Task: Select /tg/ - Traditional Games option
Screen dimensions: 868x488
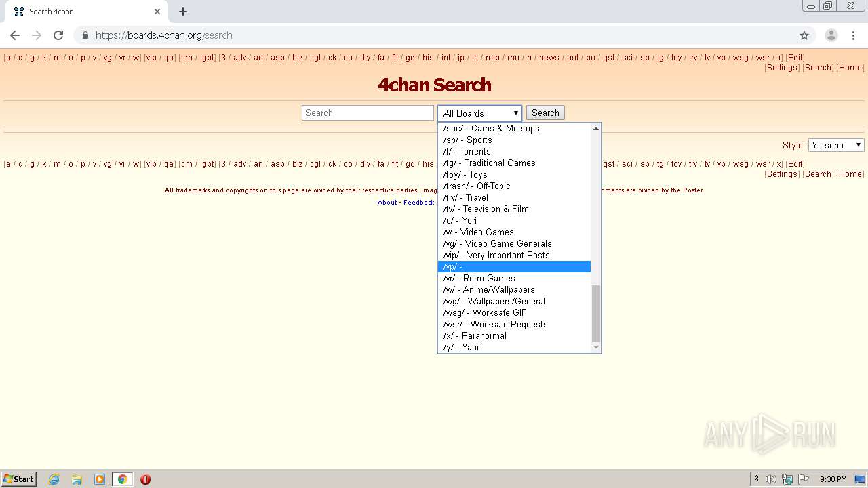Action: coord(514,163)
